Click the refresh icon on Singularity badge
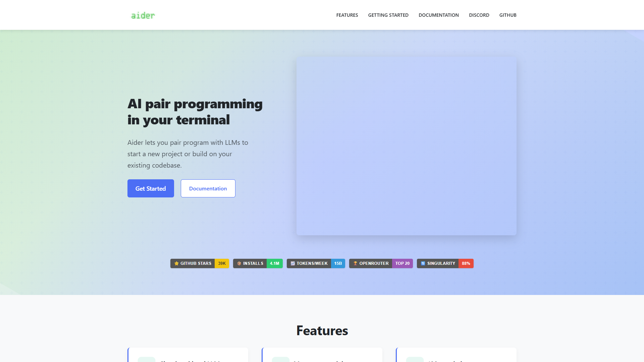The height and width of the screenshot is (362, 644). (423, 263)
